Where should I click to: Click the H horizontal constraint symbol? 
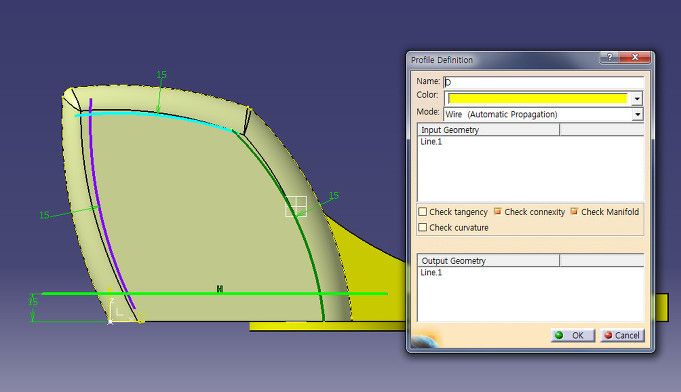click(x=220, y=289)
